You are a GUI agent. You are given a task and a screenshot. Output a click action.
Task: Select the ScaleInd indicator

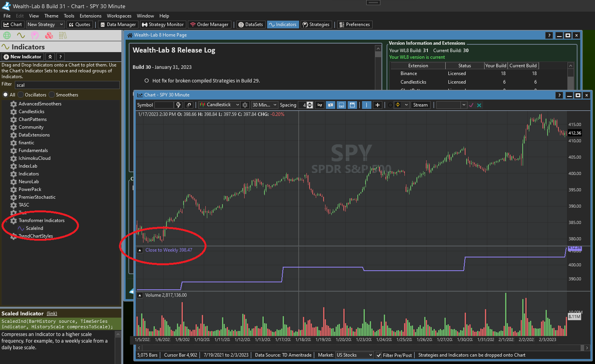34,228
